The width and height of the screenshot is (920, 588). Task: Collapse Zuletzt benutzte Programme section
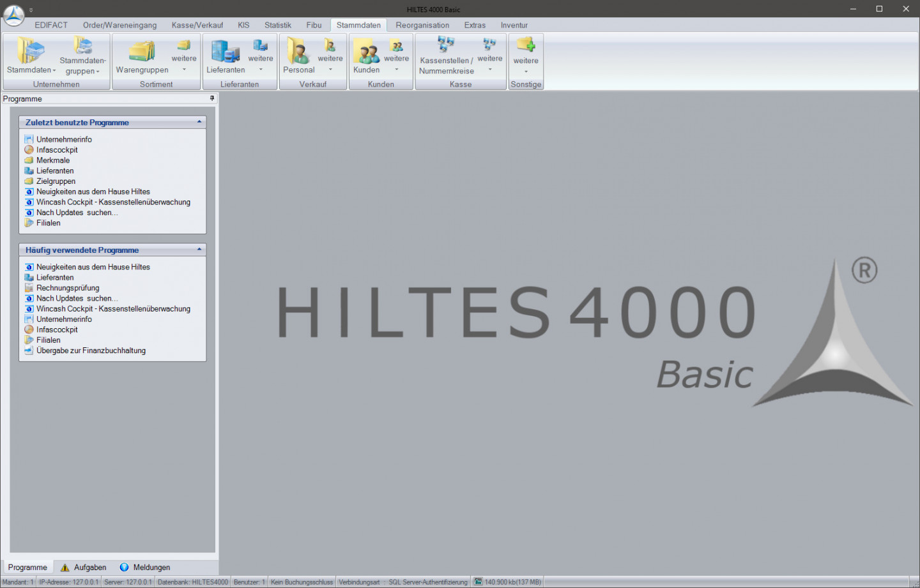(199, 122)
